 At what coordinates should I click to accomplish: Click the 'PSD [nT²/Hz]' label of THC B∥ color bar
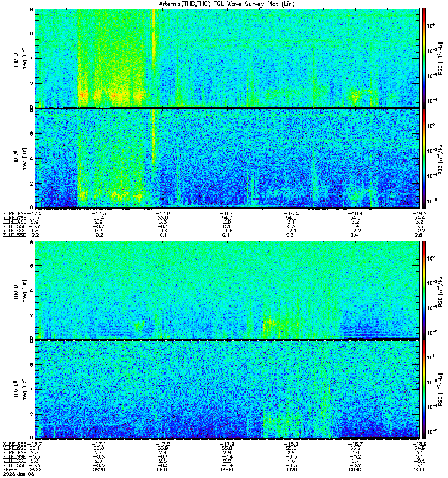click(440, 390)
